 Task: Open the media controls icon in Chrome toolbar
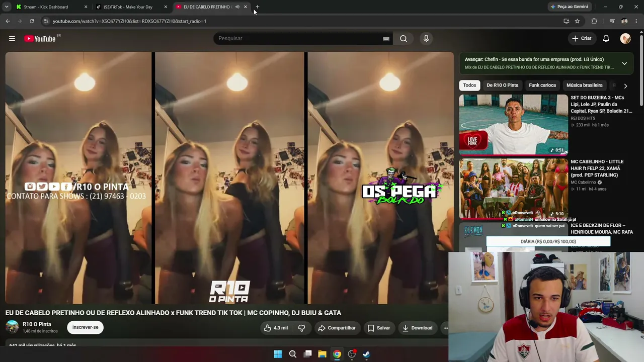(612, 21)
